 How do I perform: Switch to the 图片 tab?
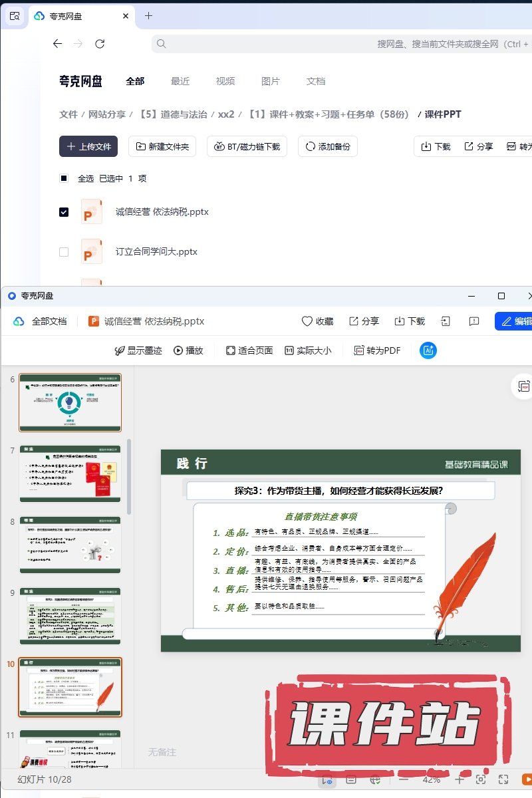(271, 81)
